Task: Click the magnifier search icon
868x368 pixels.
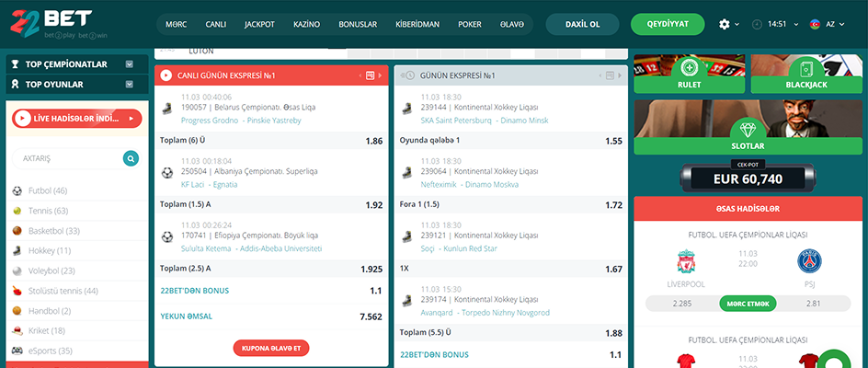Action: (x=131, y=158)
